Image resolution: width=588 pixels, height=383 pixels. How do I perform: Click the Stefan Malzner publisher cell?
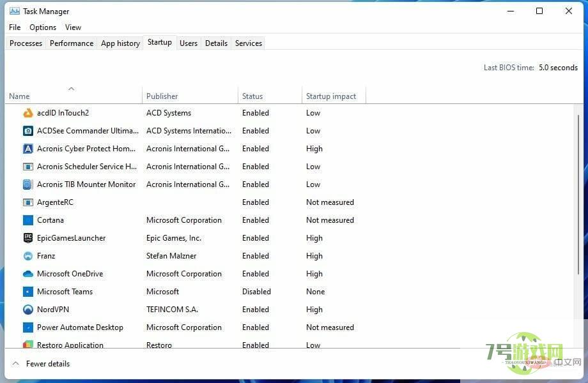(171, 256)
